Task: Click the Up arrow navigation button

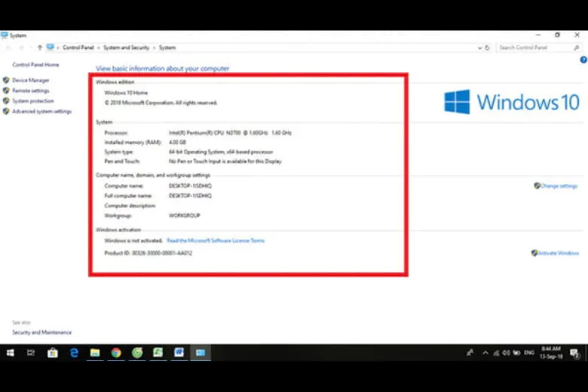Action: click(40, 47)
